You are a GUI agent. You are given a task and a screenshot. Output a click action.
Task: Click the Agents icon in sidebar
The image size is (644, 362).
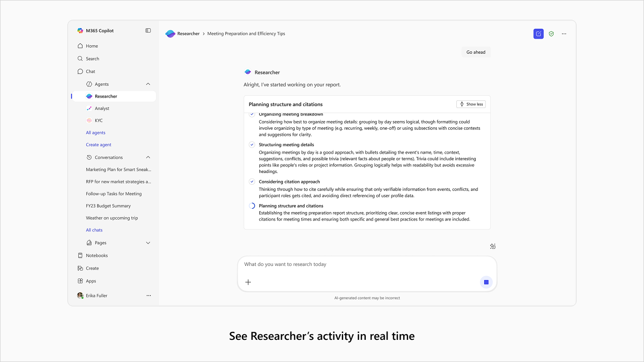click(89, 84)
